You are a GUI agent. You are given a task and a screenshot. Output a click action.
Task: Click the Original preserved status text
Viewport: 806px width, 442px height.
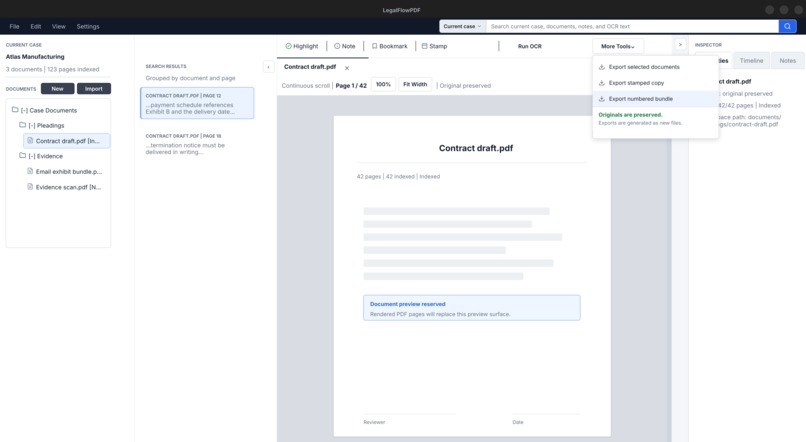pos(465,85)
